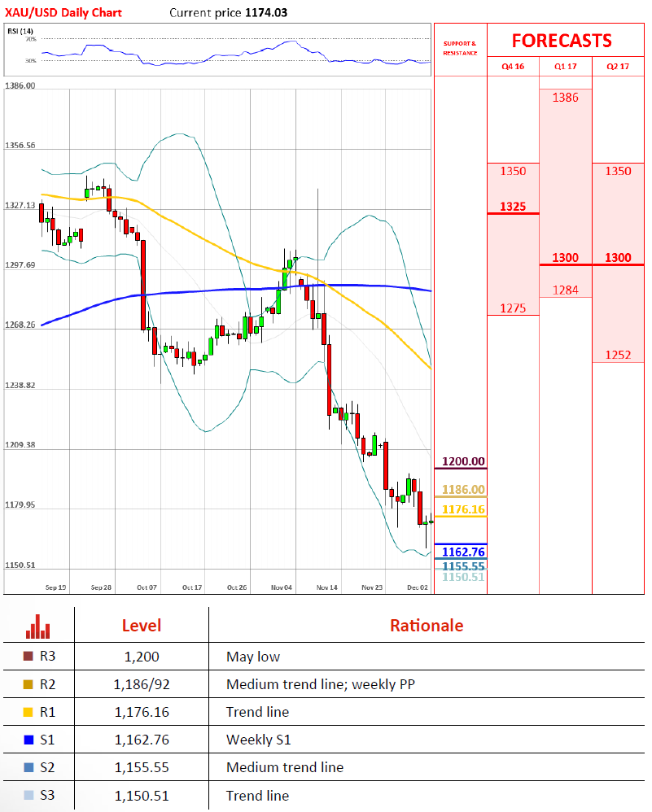Click the 1300 forecast value in Q1 17
Viewport: 652px width, 812px height.
(x=565, y=258)
